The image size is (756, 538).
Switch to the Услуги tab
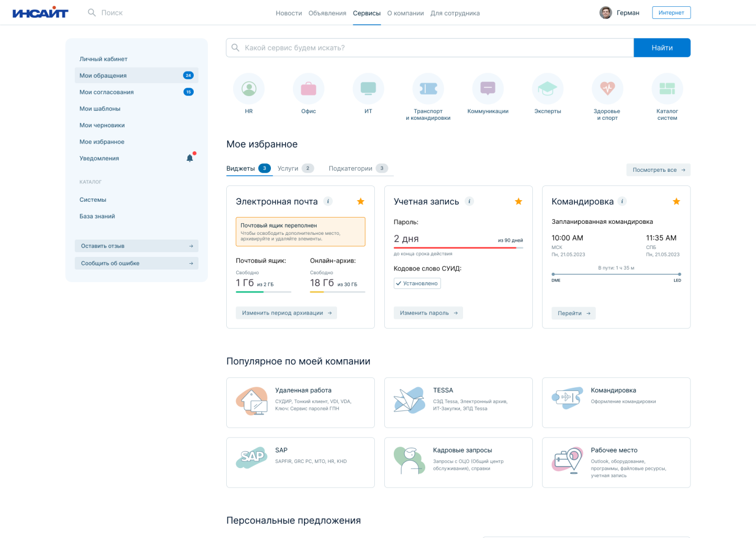288,169
